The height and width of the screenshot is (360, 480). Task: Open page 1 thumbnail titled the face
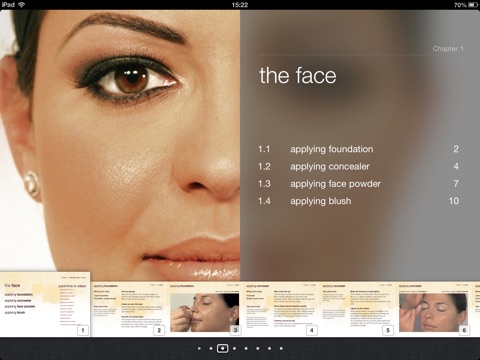pyautogui.click(x=45, y=304)
